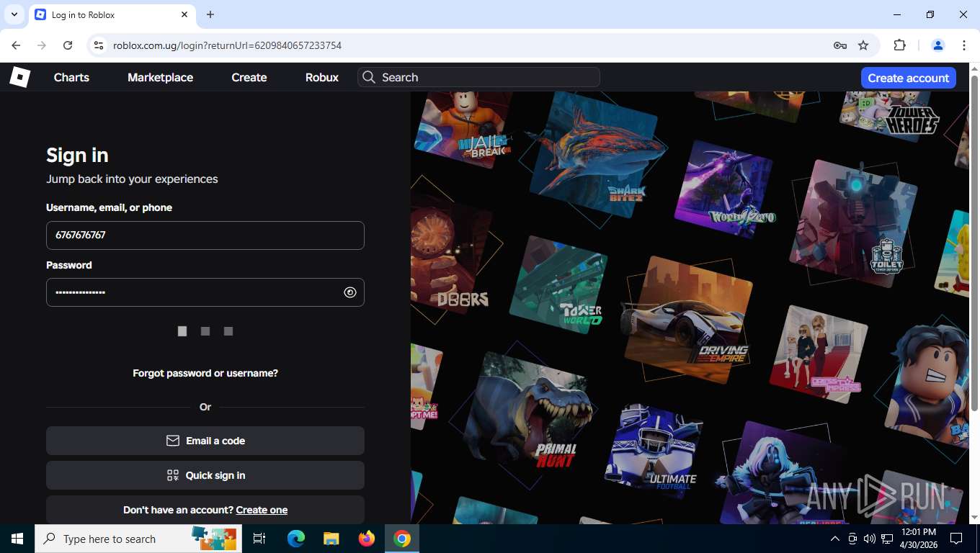
Task: Open Chrome profile avatar
Action: [x=938, y=45]
